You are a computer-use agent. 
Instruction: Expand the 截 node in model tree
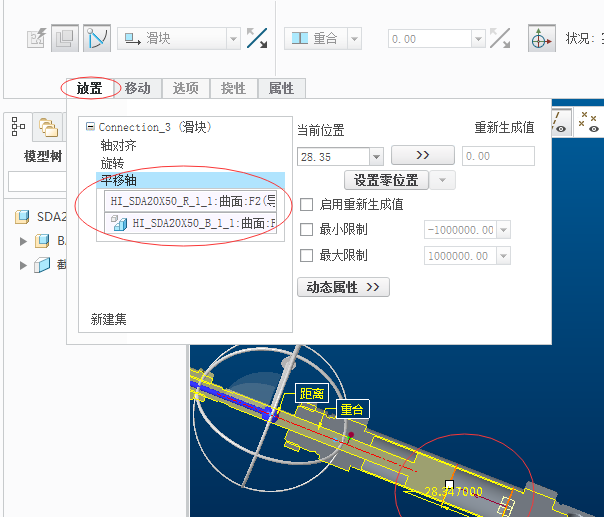(23, 265)
